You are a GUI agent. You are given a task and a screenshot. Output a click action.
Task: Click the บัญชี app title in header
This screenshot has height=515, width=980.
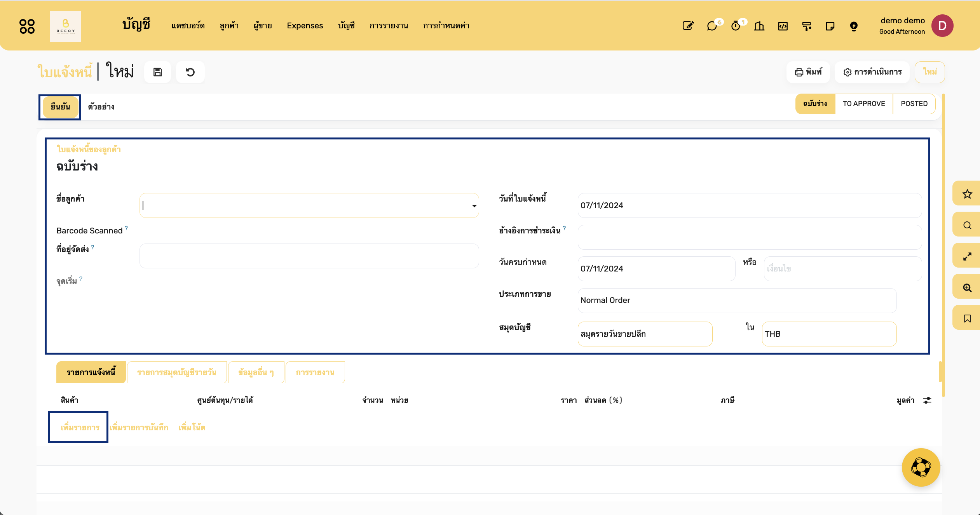(x=136, y=24)
